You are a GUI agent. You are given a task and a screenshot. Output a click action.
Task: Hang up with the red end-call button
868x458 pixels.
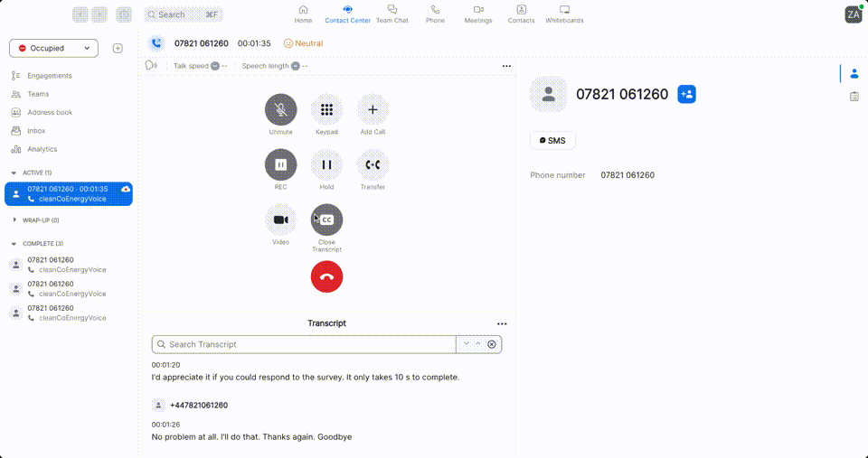[x=326, y=277]
